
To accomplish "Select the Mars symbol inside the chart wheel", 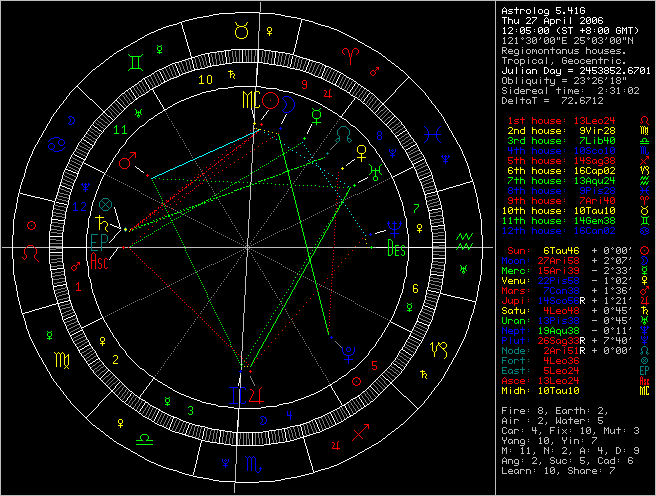I will pos(126,161).
